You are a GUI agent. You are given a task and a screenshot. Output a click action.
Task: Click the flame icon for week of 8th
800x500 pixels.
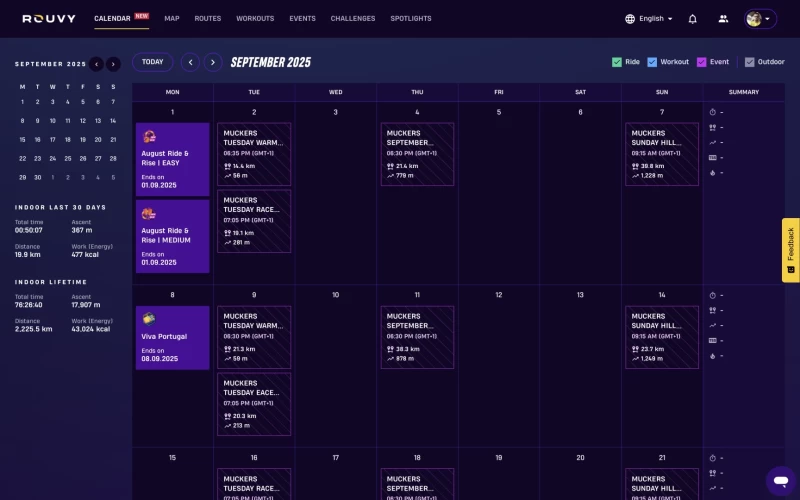713,356
